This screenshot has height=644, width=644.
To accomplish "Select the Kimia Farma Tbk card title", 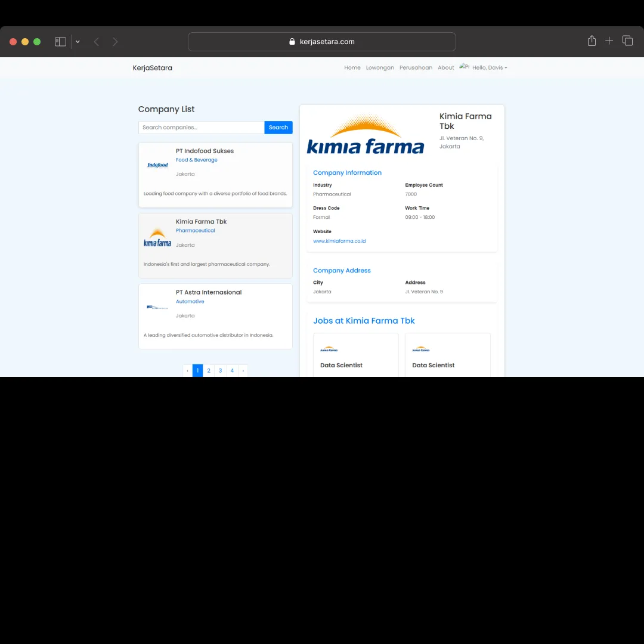I will click(x=201, y=221).
